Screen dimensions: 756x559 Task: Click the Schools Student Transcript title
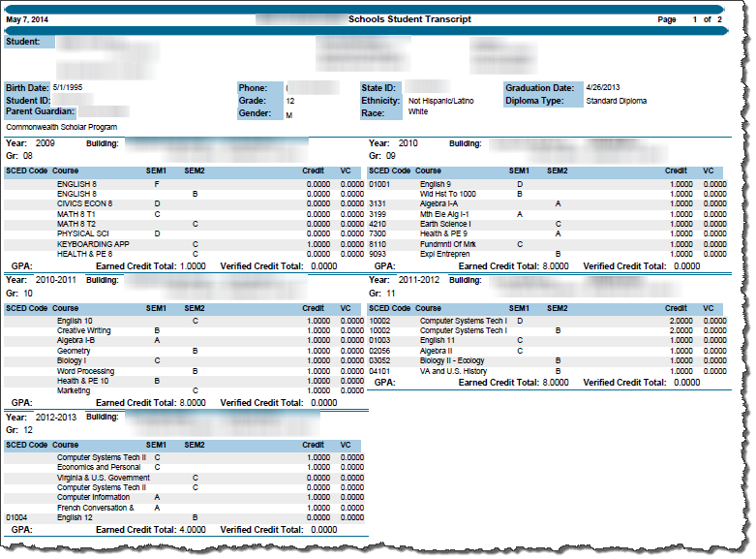click(x=408, y=19)
